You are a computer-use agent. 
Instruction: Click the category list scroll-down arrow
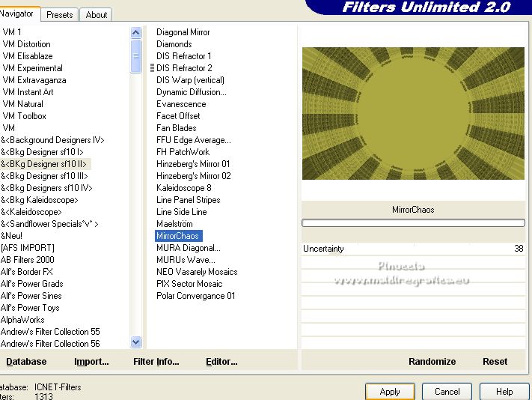135,342
